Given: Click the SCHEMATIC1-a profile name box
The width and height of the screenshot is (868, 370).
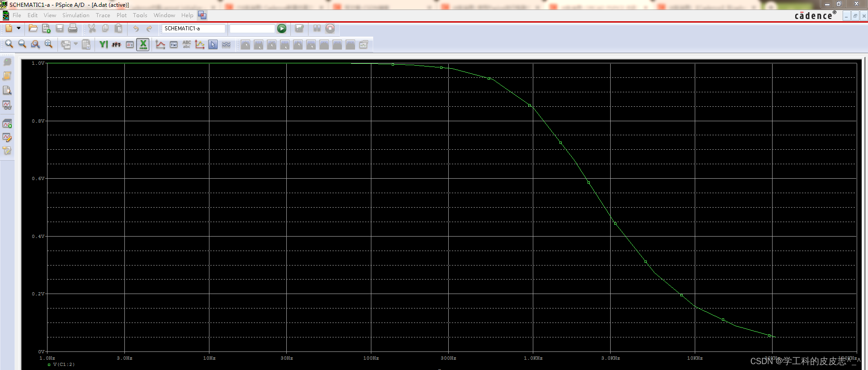Looking at the screenshot, I should pyautogui.click(x=193, y=28).
